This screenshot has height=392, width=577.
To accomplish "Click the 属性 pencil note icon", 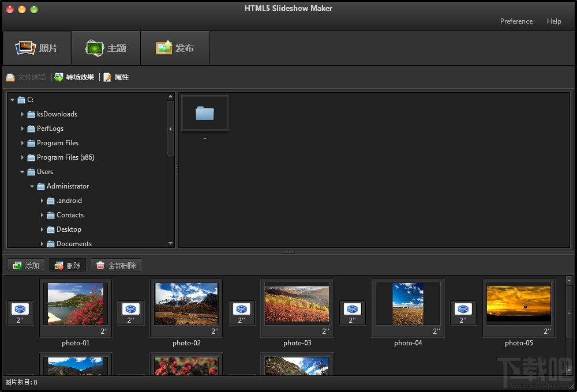I will (x=107, y=77).
